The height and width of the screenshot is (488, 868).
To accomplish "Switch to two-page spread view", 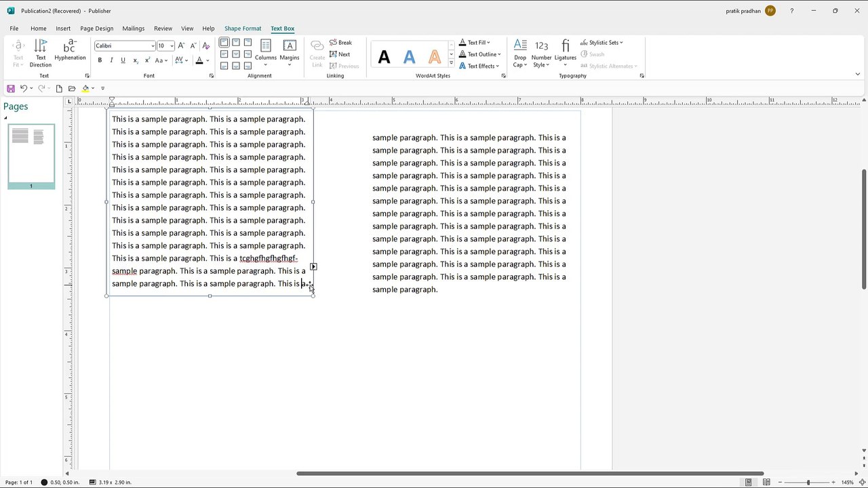I will pos(766,482).
